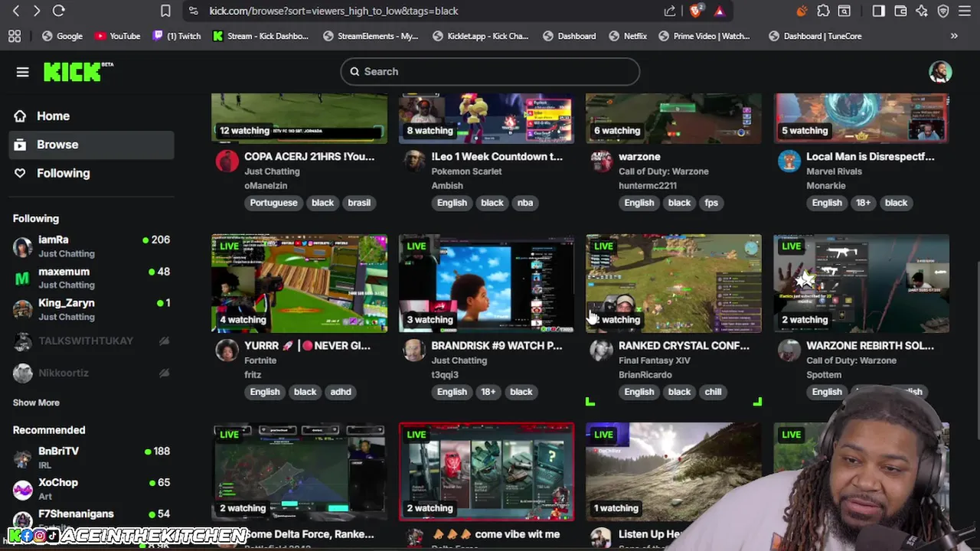Collapse the Kick sidebar hamburger menu

(22, 72)
